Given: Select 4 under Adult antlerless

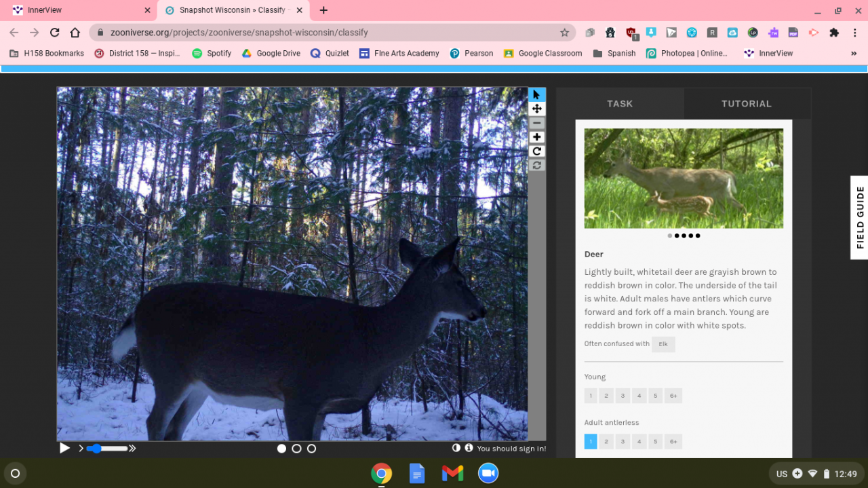Looking at the screenshot, I should tap(639, 441).
